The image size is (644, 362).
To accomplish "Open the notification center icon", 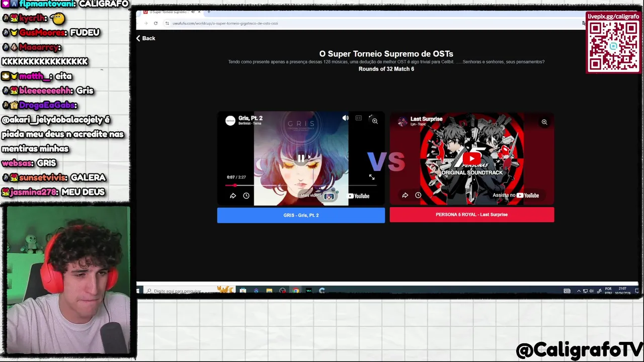I will (x=636, y=291).
